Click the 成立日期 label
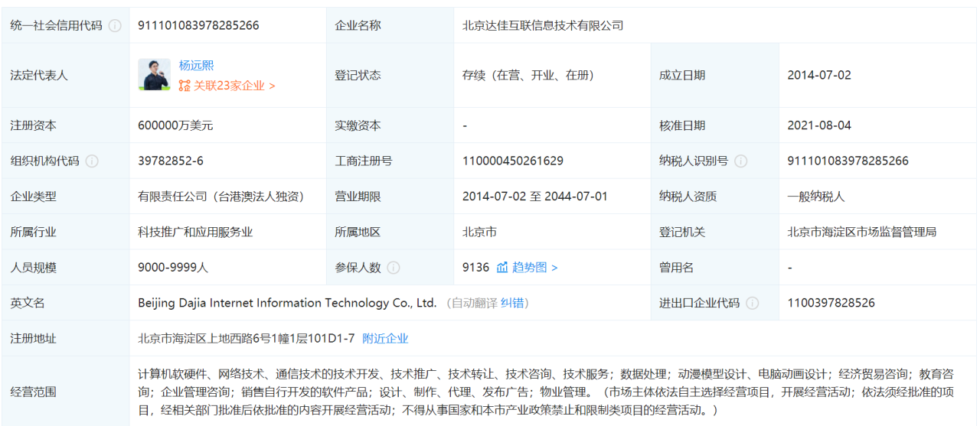The image size is (980, 426). pyautogui.click(x=682, y=75)
